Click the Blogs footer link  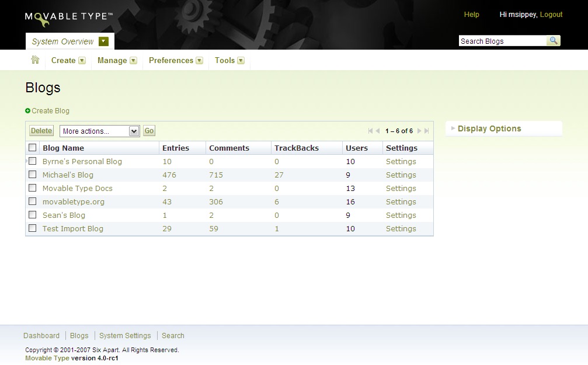click(x=79, y=336)
